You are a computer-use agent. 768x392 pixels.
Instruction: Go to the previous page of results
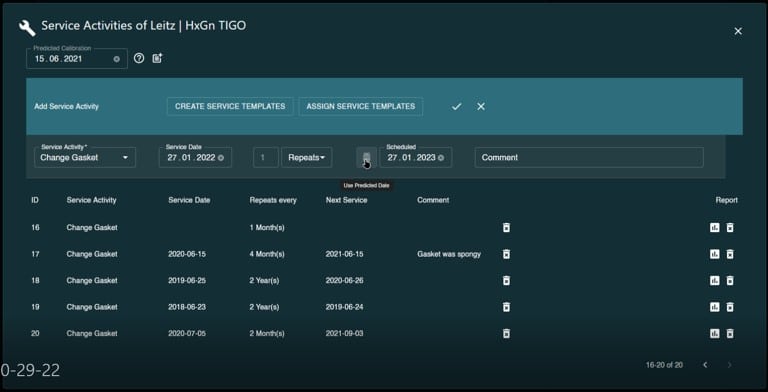click(x=705, y=365)
